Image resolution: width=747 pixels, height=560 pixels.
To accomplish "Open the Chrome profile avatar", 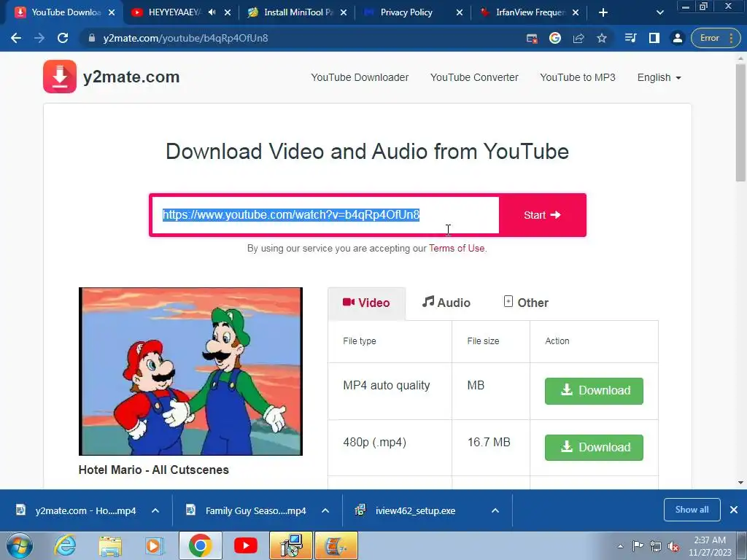I will pyautogui.click(x=677, y=38).
